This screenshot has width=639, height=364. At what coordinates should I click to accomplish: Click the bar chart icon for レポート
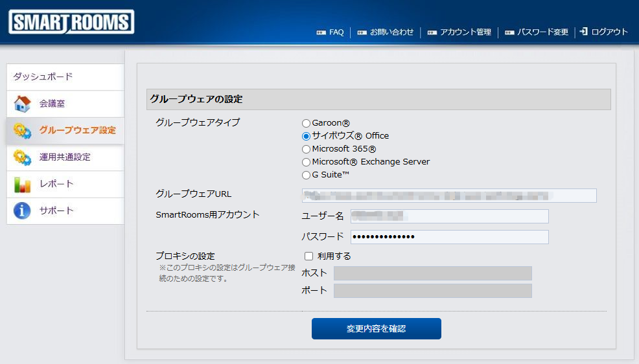click(22, 184)
